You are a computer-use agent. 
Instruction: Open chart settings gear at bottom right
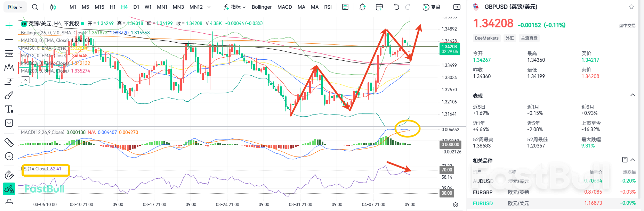(456, 205)
